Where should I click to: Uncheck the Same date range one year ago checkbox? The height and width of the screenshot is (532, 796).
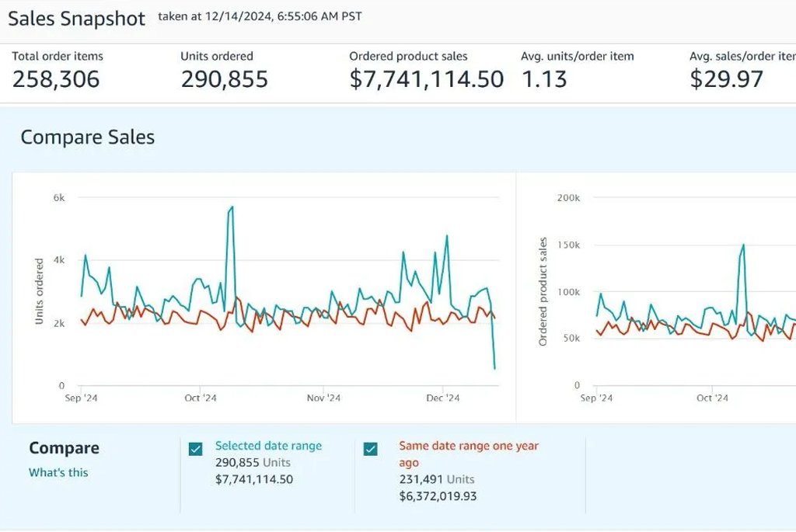point(371,449)
